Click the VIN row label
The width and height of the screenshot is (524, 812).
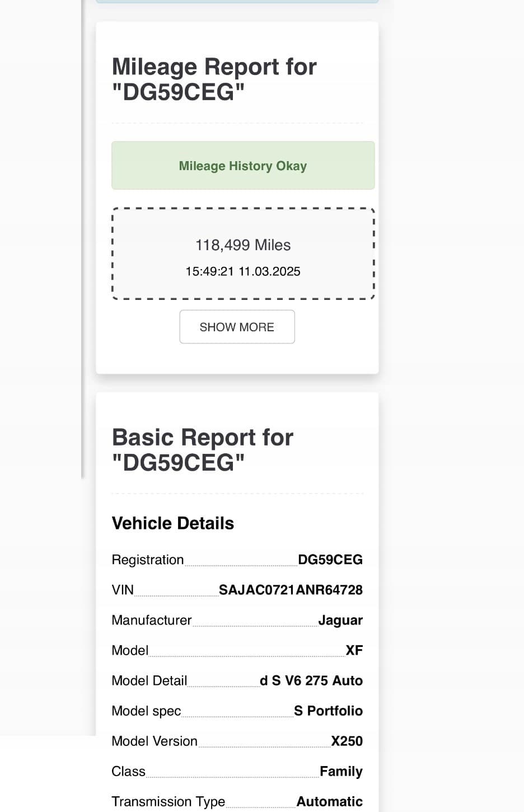[x=123, y=590]
